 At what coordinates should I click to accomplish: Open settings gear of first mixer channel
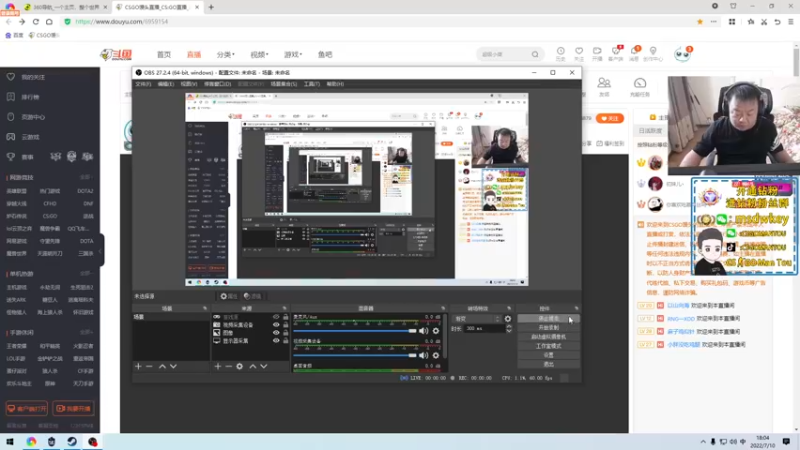(x=436, y=331)
